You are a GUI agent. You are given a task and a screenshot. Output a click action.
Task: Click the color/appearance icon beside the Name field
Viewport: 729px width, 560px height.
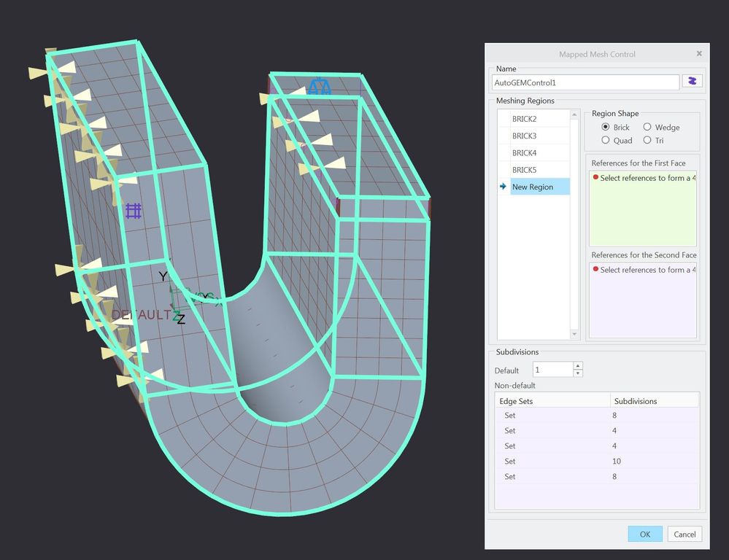693,82
